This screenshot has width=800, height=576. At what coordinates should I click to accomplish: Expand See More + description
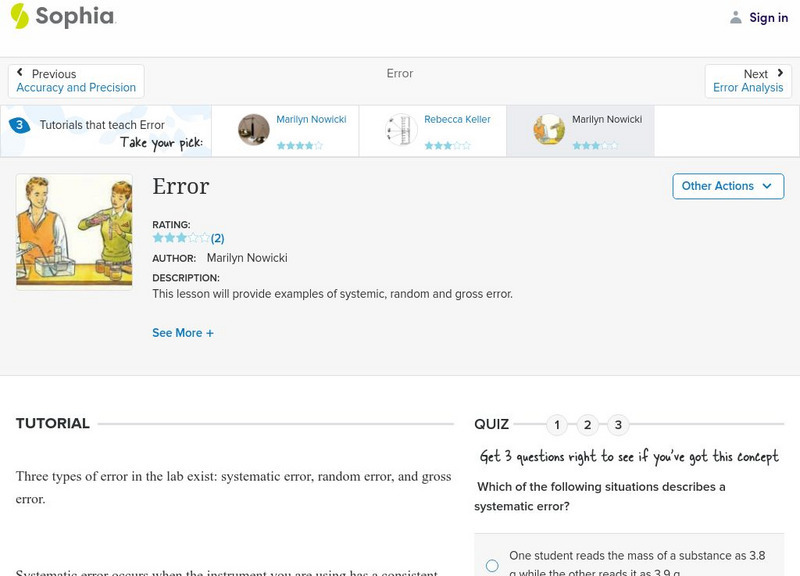tap(183, 333)
